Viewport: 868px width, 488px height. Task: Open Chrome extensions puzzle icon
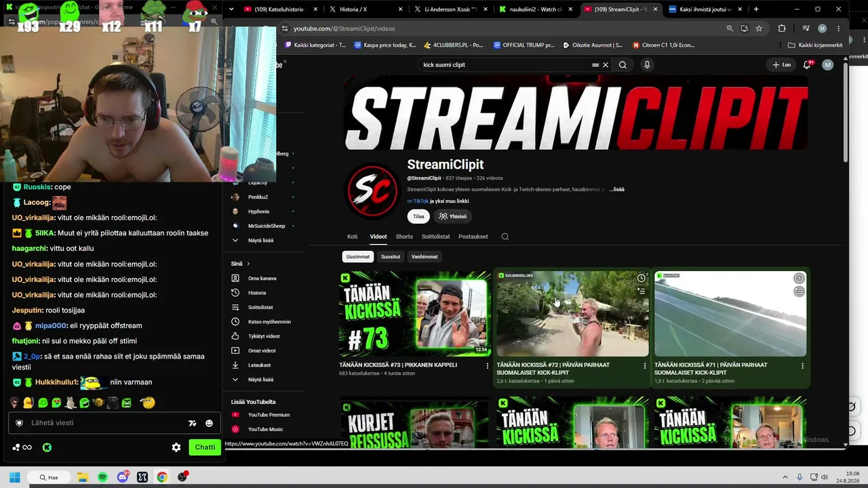782,28
